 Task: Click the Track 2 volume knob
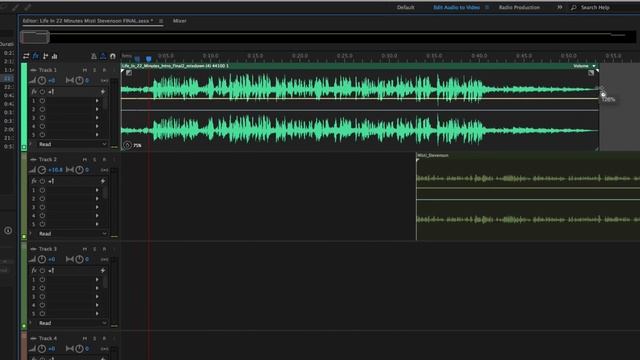42,170
